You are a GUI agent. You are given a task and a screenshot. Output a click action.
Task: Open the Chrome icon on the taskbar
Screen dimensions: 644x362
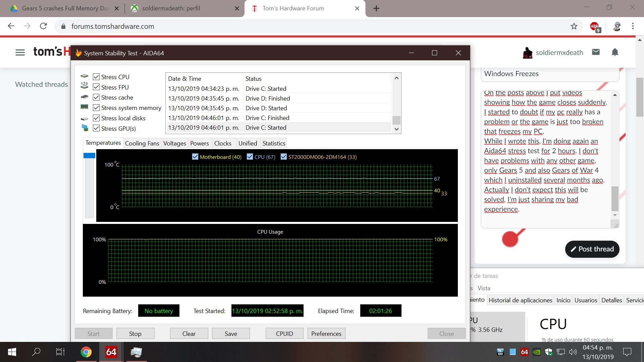click(86, 352)
